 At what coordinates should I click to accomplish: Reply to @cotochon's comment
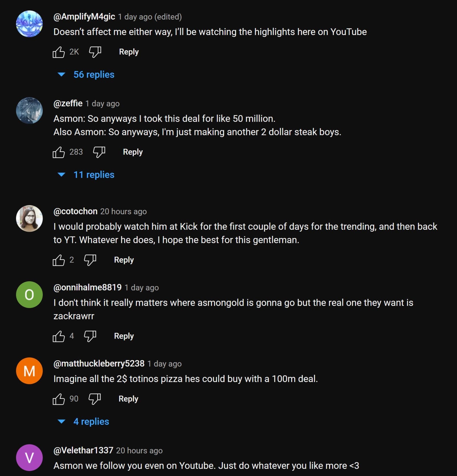123,260
